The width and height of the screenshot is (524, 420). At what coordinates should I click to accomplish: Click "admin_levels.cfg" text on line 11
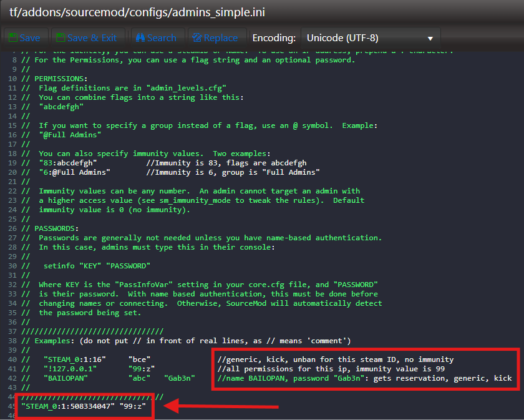click(186, 88)
